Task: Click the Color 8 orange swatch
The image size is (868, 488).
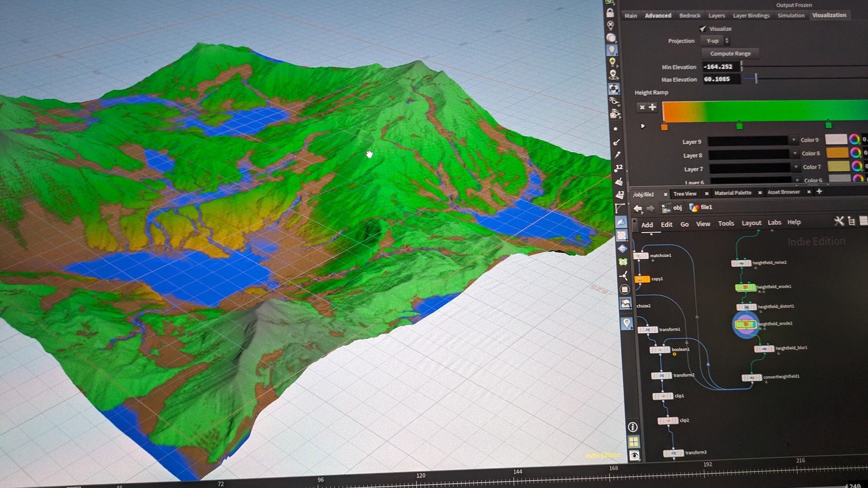Action: [837, 153]
